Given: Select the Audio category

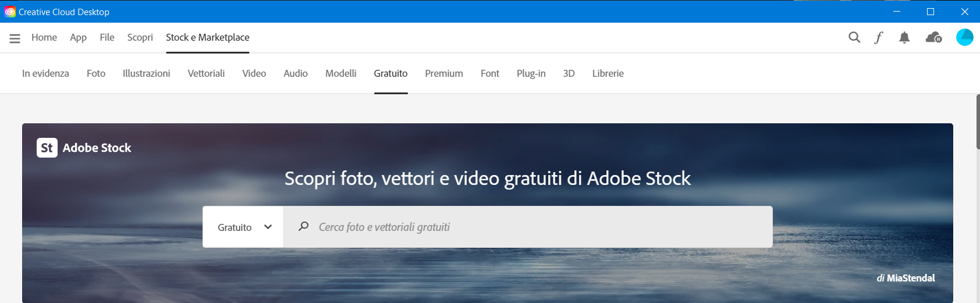Looking at the screenshot, I should tap(296, 73).
